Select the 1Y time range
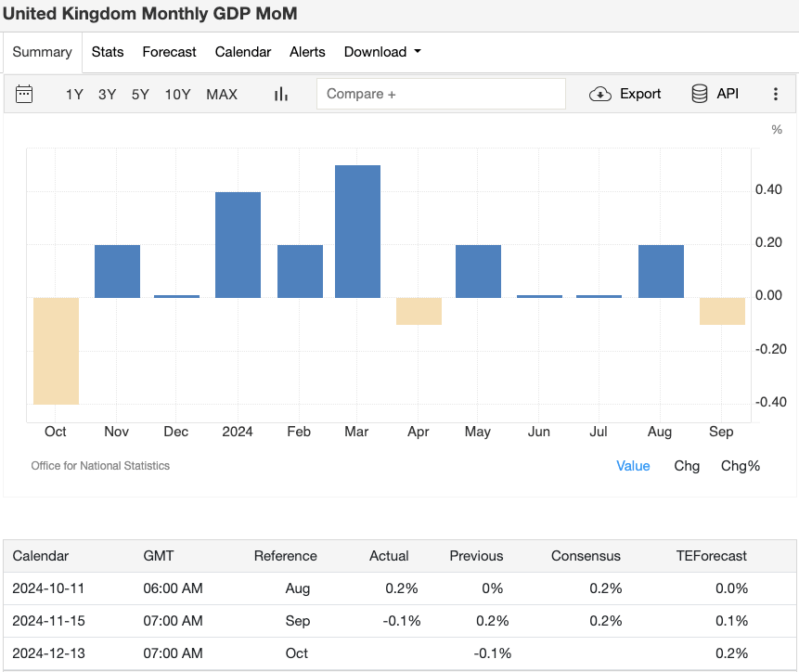Screen dimensions: 799x672 74,94
